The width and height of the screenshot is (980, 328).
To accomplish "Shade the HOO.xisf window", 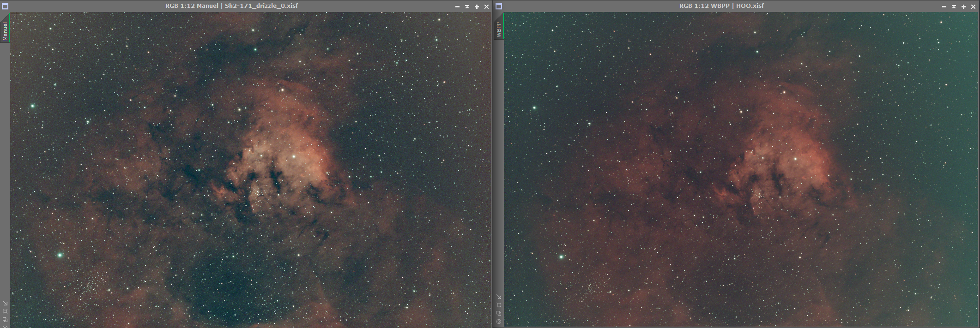I will click(954, 6).
